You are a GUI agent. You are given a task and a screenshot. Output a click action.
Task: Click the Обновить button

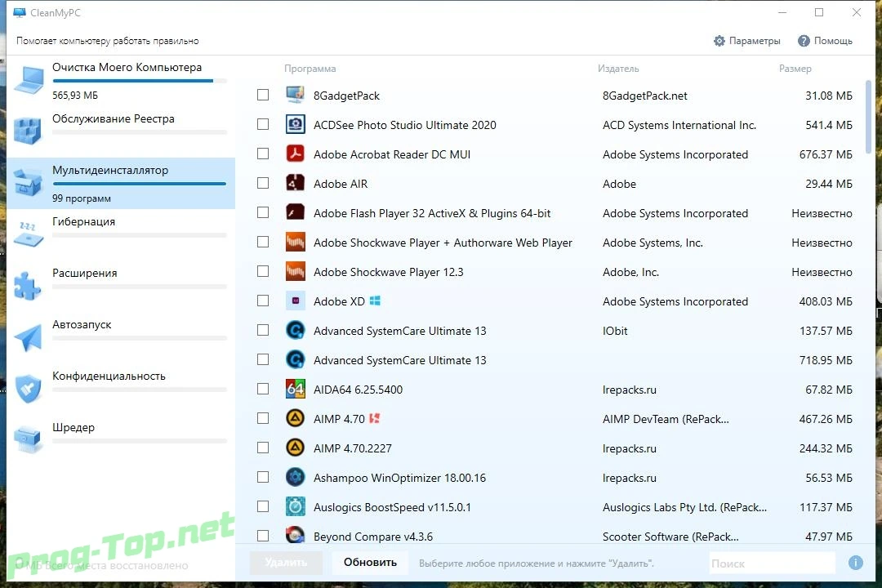[370, 562]
